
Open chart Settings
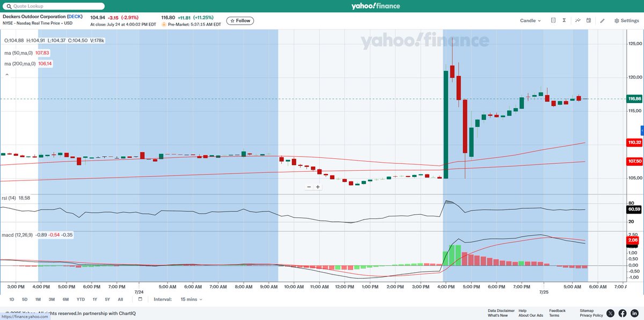click(x=626, y=20)
